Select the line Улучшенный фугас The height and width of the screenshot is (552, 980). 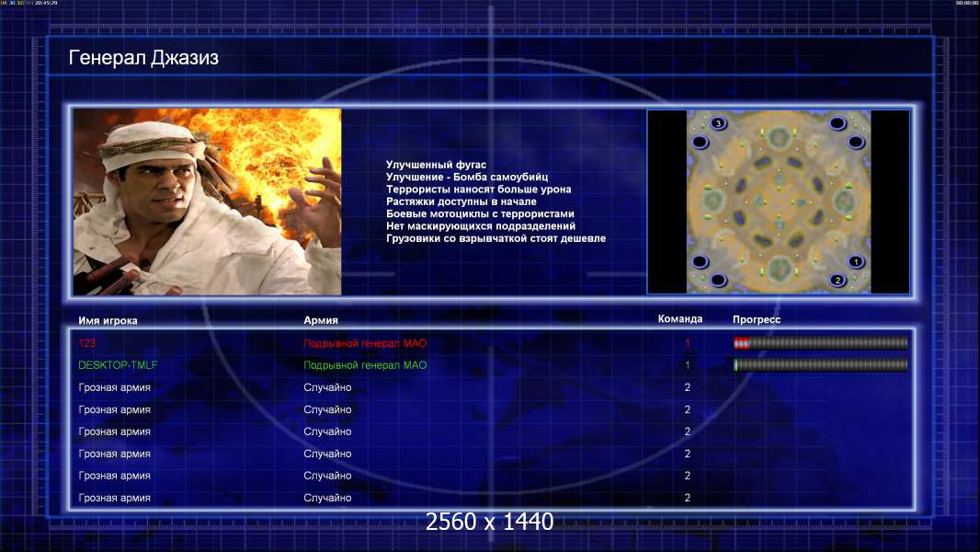pyautogui.click(x=436, y=165)
